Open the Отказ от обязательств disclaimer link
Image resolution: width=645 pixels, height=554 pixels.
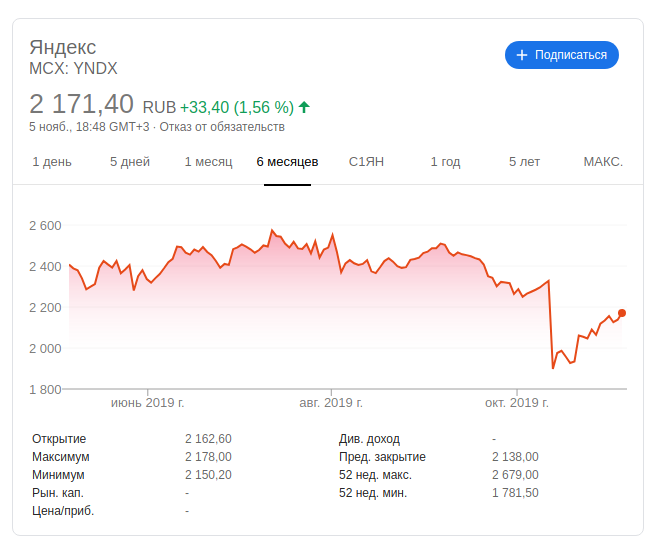pyautogui.click(x=222, y=127)
